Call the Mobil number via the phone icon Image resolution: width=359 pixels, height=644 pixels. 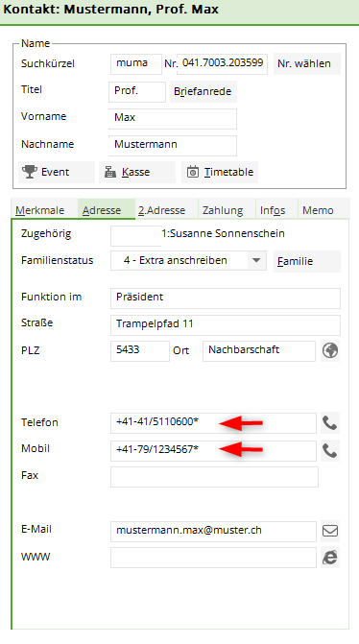click(x=330, y=451)
